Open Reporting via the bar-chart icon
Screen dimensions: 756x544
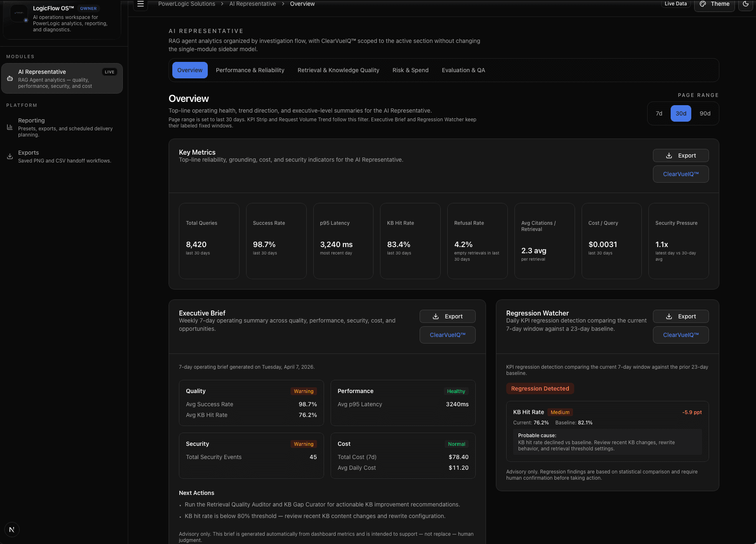pyautogui.click(x=10, y=127)
